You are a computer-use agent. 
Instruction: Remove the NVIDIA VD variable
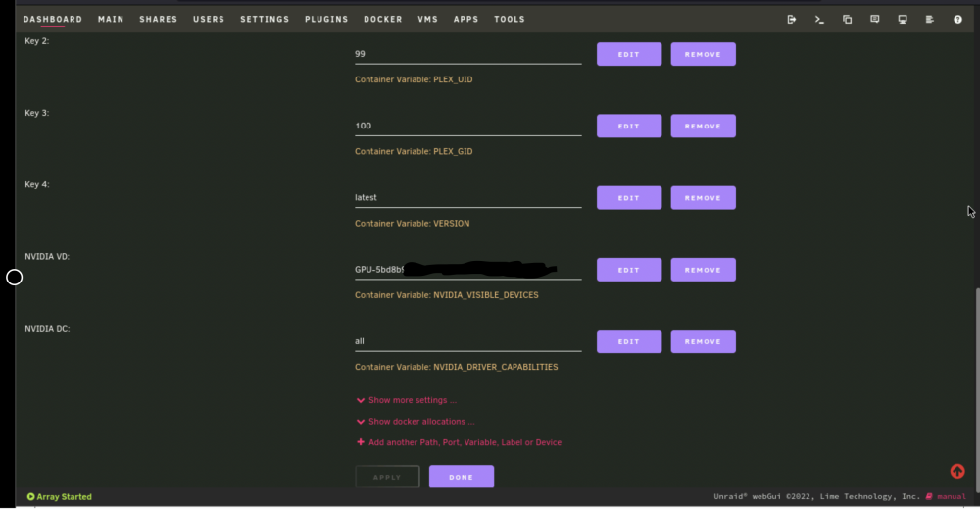coord(703,270)
